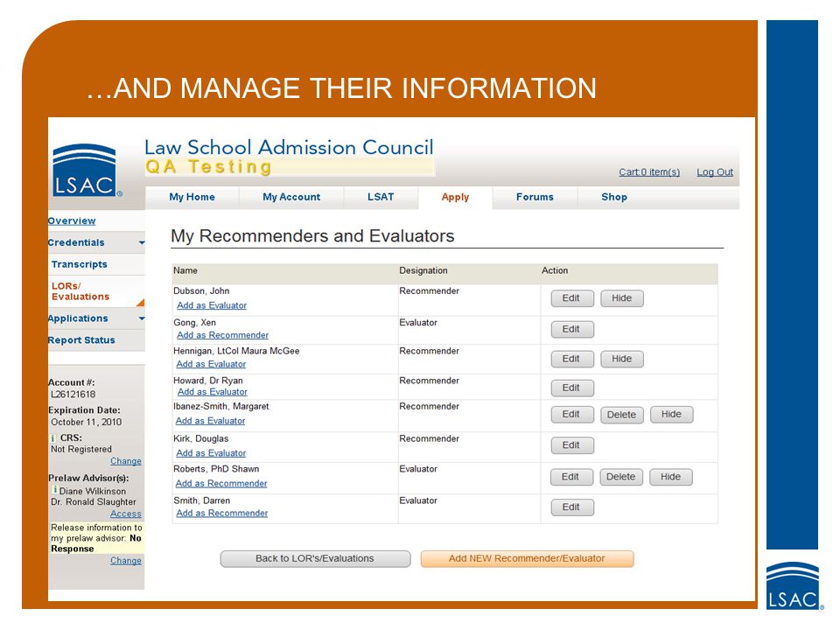Edit the Hennigan, LtCol Maura McGee entry
Image resolution: width=840 pixels, height=630 pixels.
[572, 359]
